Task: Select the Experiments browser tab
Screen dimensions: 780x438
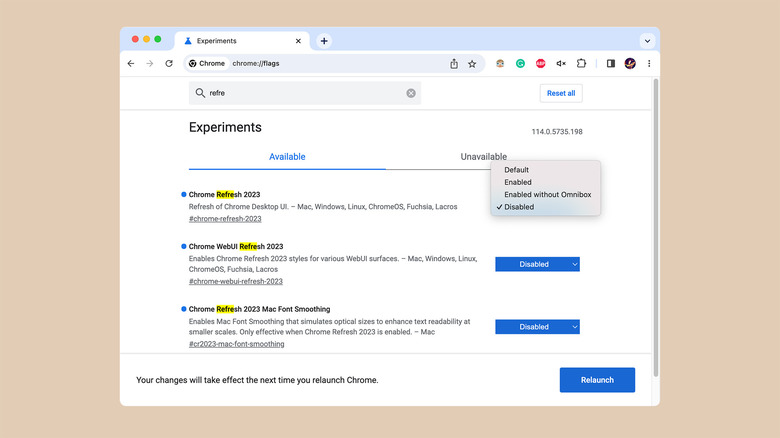Action: tap(242, 41)
